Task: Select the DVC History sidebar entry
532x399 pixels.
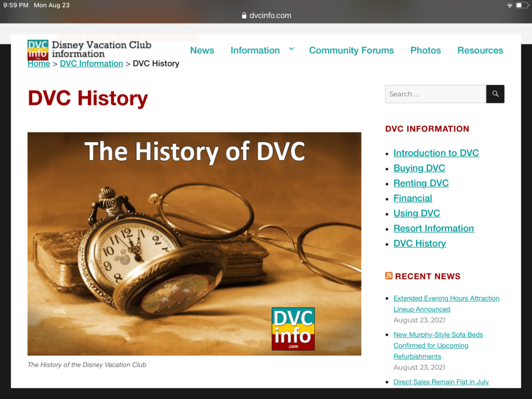Action: [x=419, y=243]
